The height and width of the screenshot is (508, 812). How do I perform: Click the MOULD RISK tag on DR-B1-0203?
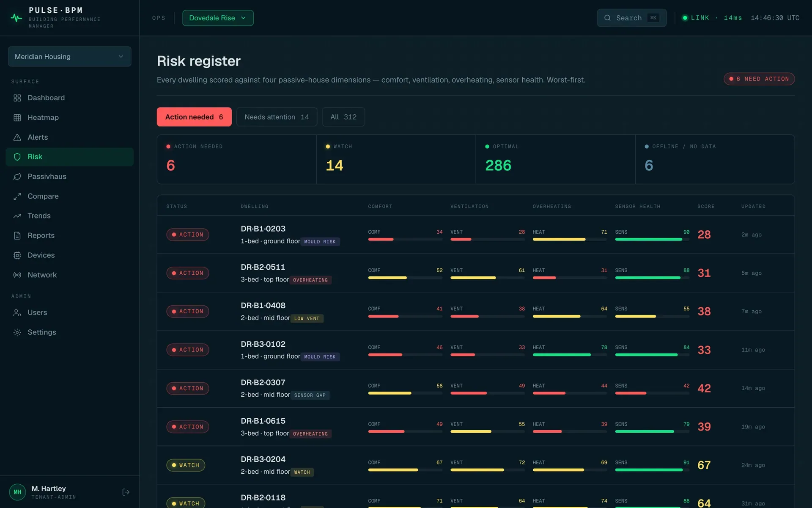point(320,242)
